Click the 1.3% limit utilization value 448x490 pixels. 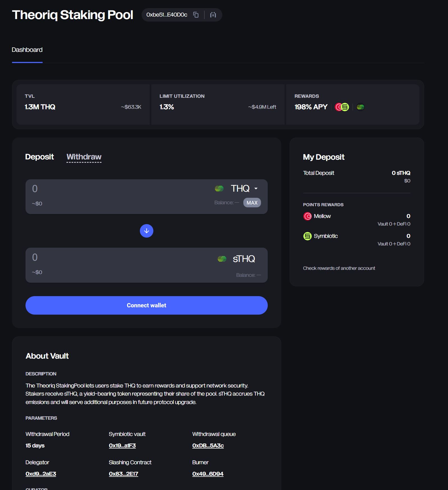click(167, 107)
